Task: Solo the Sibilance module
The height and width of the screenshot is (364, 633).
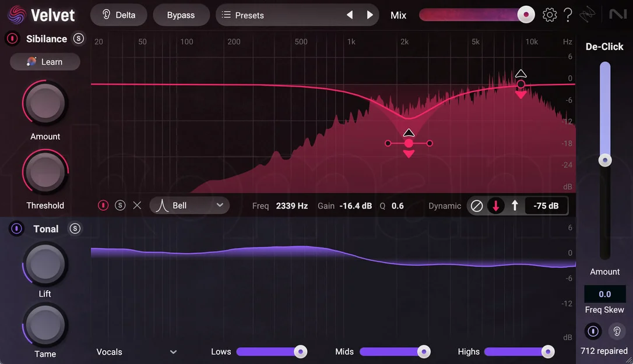Action: 78,38
